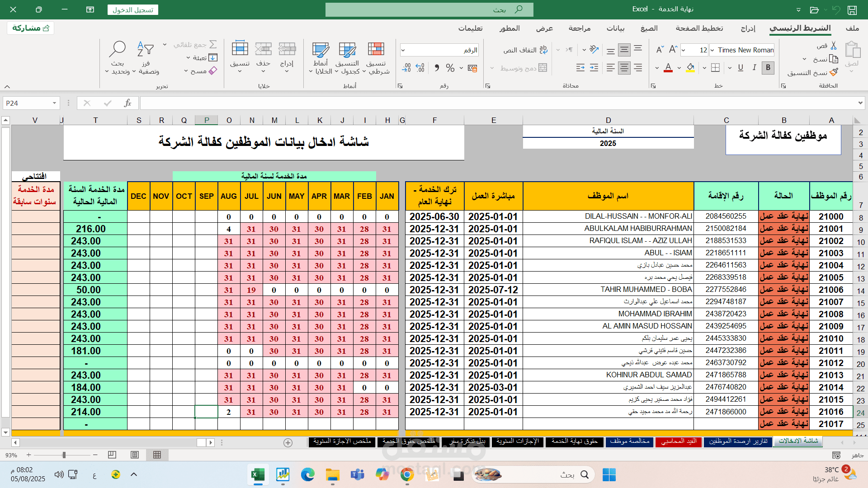
Task: Open the Data (بيانات) ribbon tab
Action: pos(615,28)
